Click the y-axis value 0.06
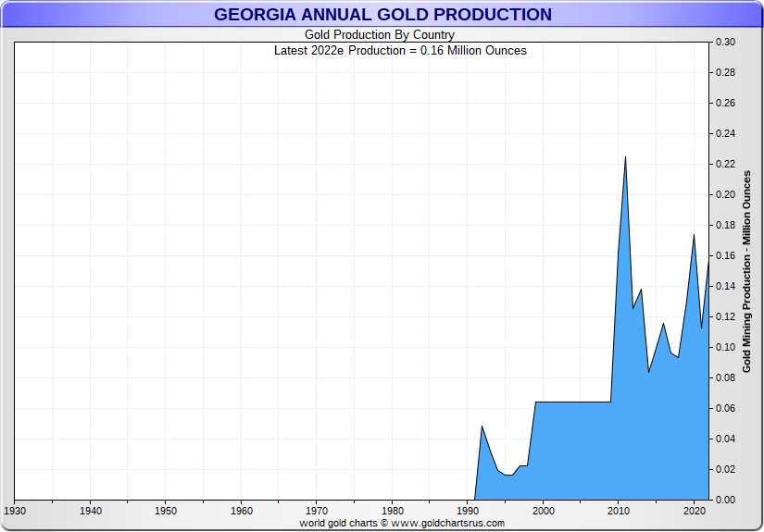Viewport: 764px width, 532px height. [725, 408]
